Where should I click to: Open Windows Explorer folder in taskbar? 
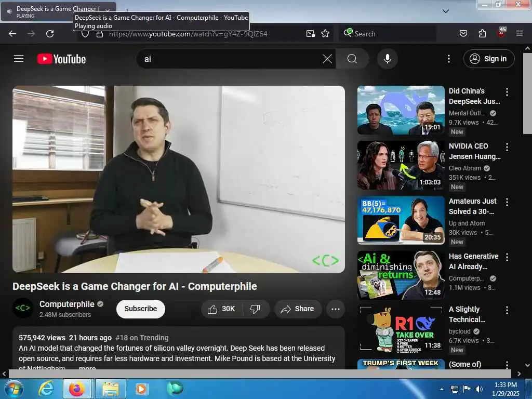point(111,389)
